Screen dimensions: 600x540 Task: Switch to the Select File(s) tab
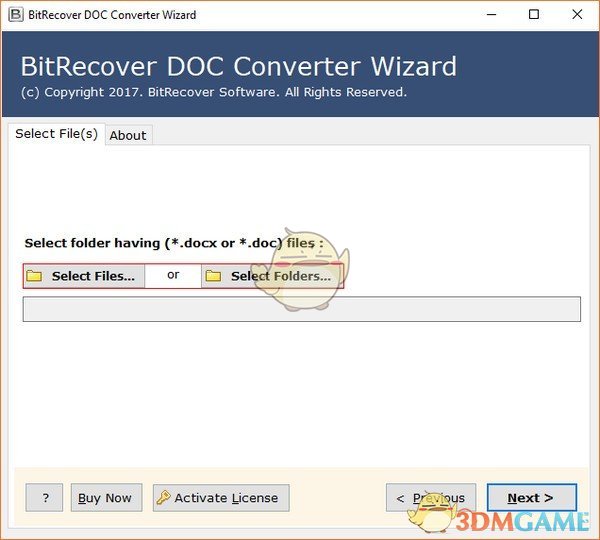(56, 134)
